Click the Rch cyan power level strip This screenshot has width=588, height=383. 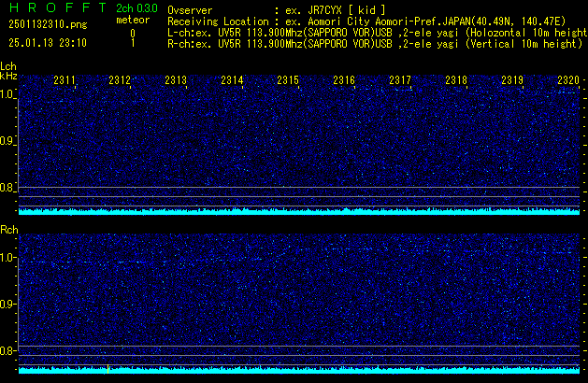click(299, 370)
